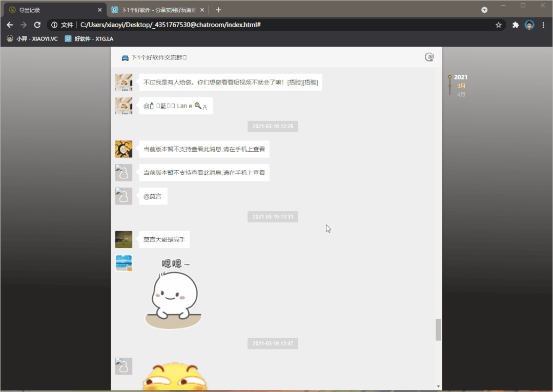Switch to the 导出记录 tab
Screen dimensions: 553x392
click(x=55, y=10)
